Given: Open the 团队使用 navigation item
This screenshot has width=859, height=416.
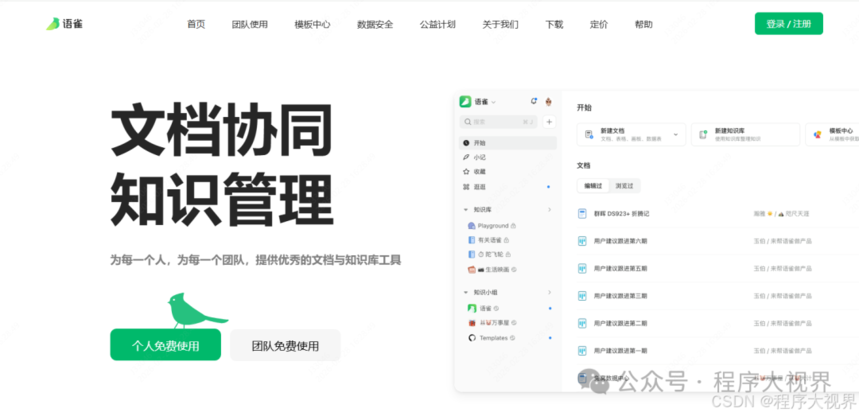Looking at the screenshot, I should point(250,24).
